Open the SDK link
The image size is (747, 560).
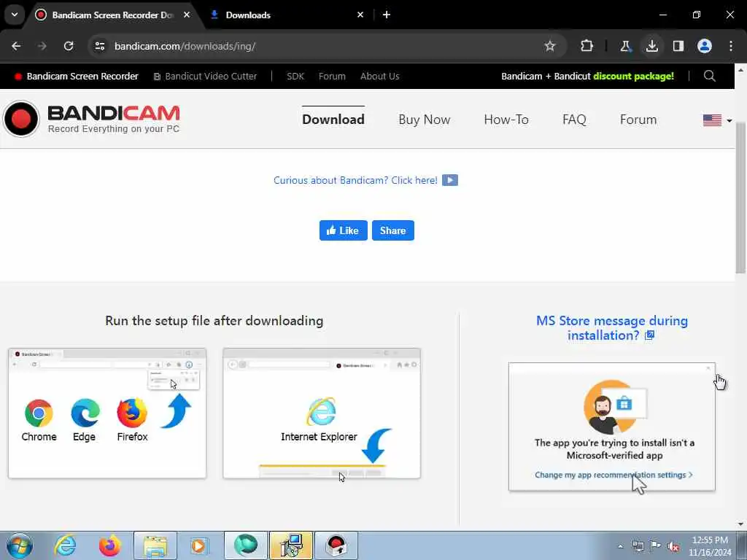point(295,76)
